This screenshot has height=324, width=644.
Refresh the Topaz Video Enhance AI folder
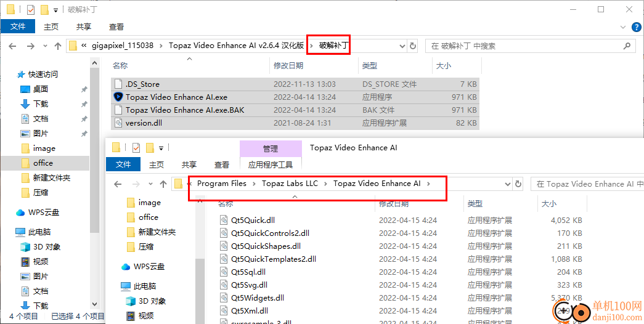pos(518,184)
